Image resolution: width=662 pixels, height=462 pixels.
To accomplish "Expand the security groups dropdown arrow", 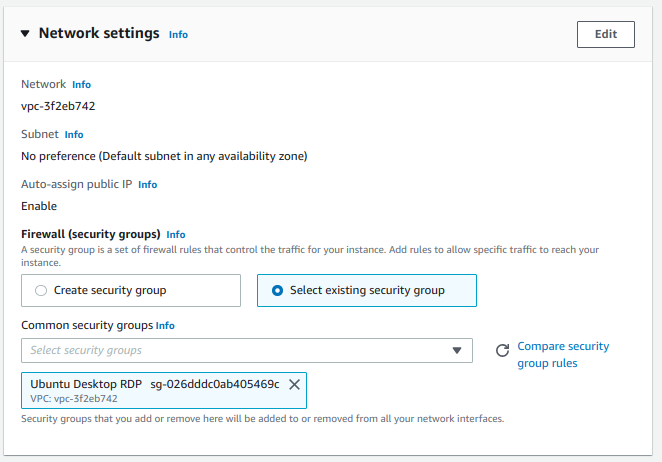I will click(457, 351).
